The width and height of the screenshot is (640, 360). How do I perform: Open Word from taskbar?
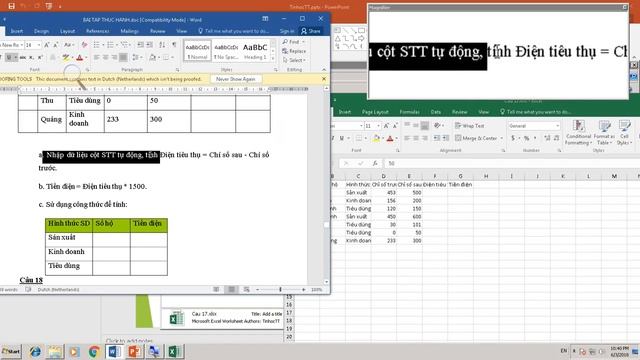(x=114, y=351)
